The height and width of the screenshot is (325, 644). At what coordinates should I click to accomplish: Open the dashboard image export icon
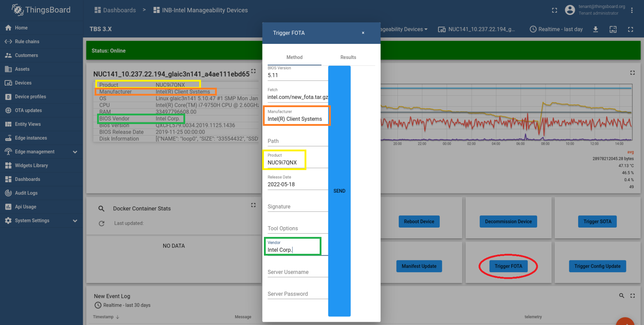pyautogui.click(x=613, y=29)
